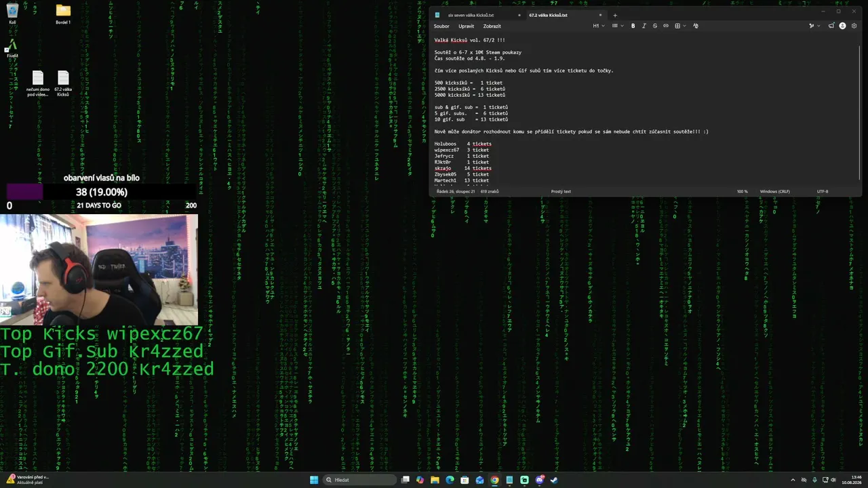Viewport: 868px width, 488px height.
Task: Open the UTF-8 encoding selector
Action: tap(823, 191)
